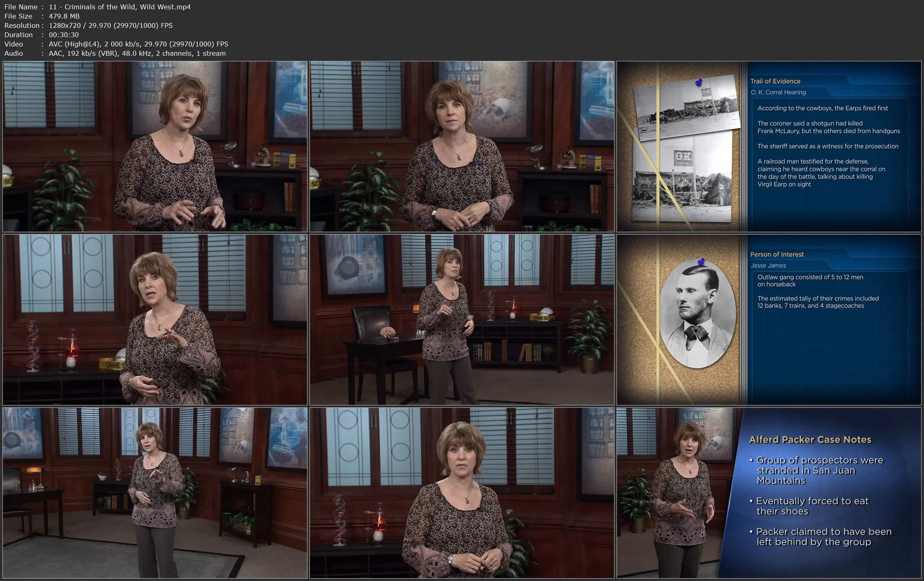This screenshot has width=924, height=581.
Task: Click the video codec line 'AVC (High@L4), 2 000 kb/s'
Action: point(95,44)
